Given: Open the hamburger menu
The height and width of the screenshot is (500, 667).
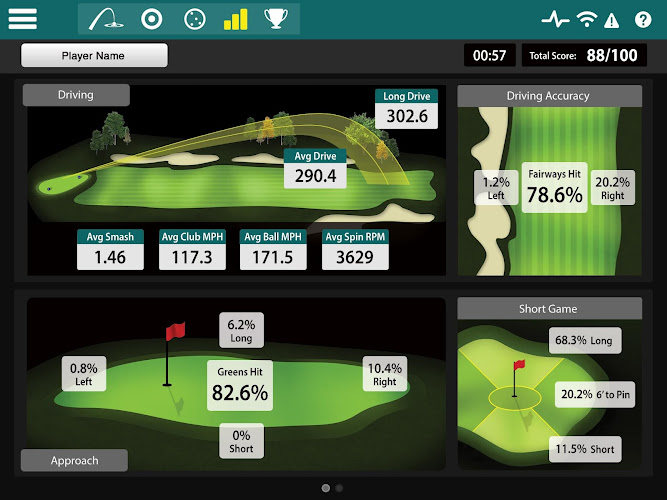Looking at the screenshot, I should pos(23,19).
